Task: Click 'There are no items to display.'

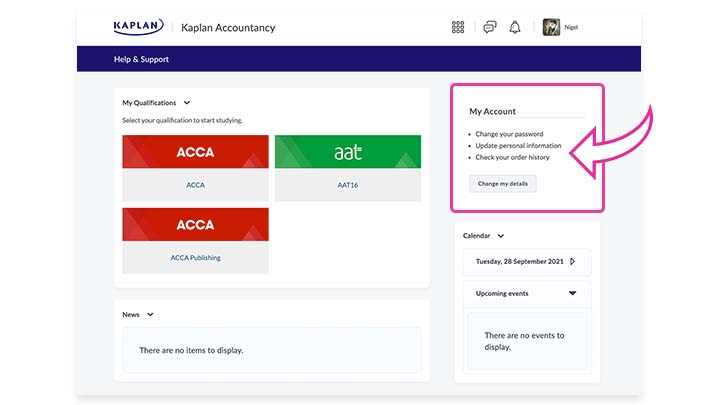Action: click(x=191, y=350)
